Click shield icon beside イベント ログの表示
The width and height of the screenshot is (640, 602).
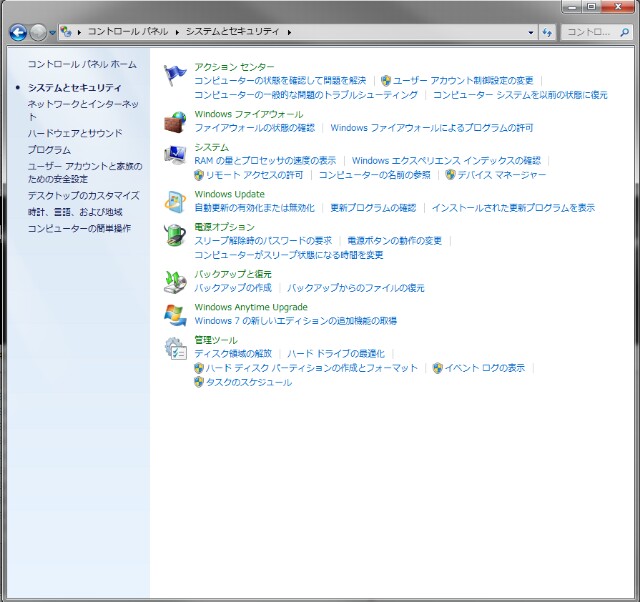click(438, 368)
